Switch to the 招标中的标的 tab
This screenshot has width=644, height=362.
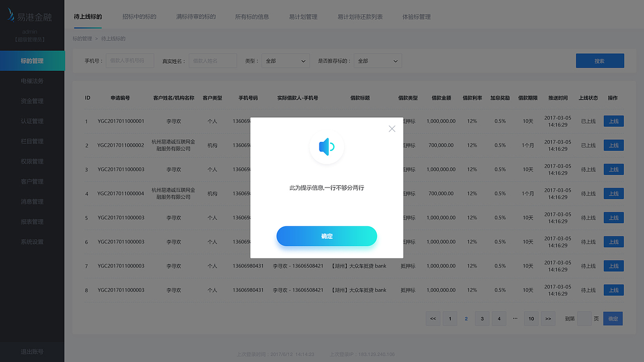pos(140,16)
